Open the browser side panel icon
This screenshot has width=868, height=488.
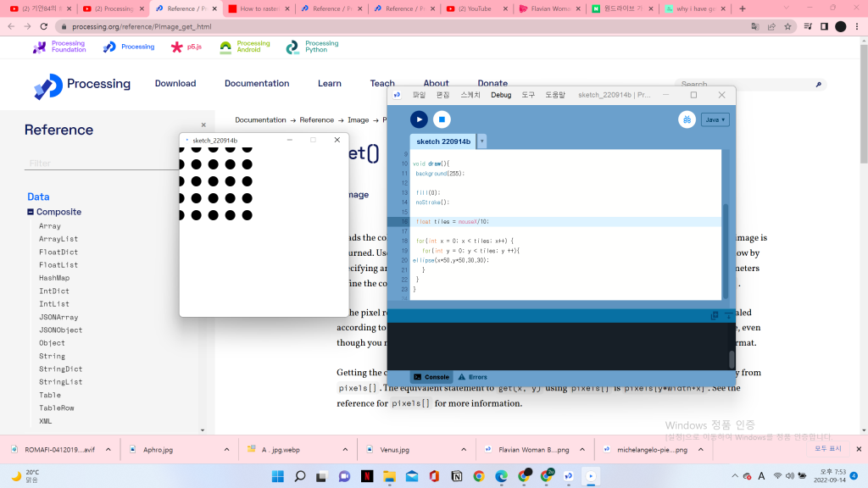tap(824, 26)
